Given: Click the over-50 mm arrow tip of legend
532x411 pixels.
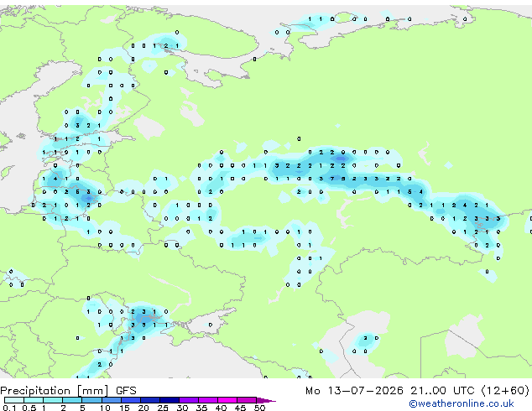Looking at the screenshot, I should coord(266,400).
